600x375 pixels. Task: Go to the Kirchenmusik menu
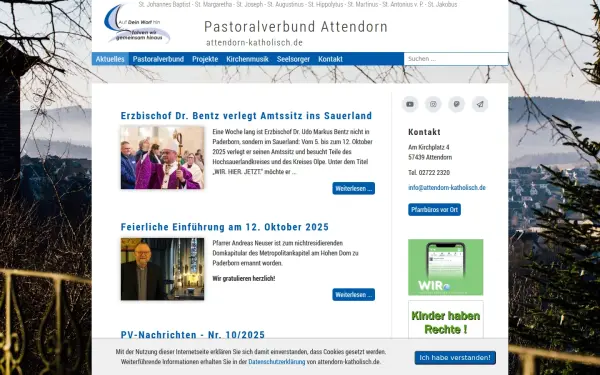247,59
